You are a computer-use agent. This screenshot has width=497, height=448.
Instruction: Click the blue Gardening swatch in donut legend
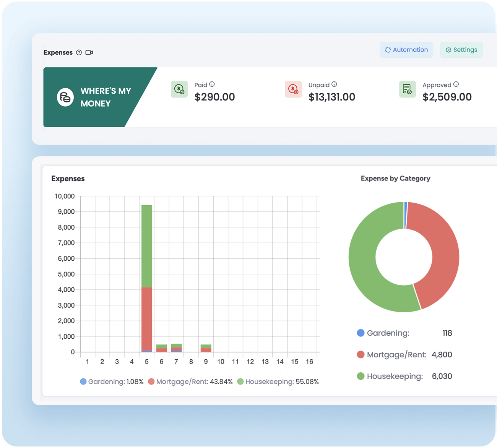(361, 333)
